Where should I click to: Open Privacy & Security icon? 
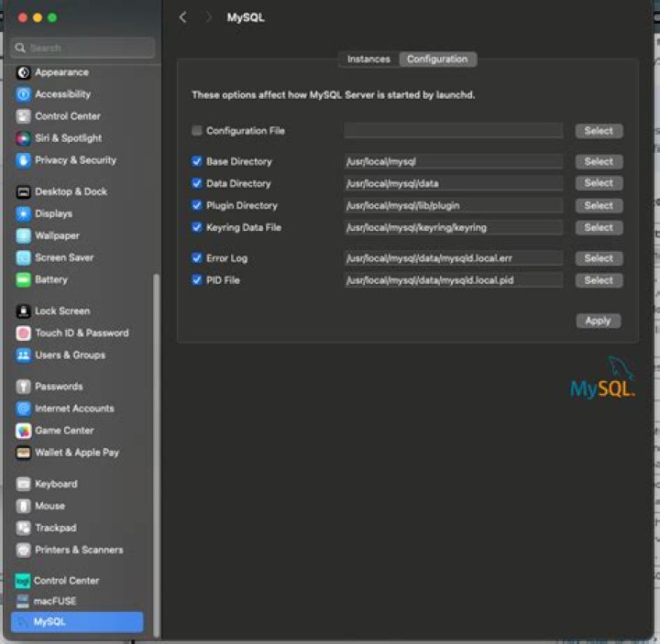pos(24,160)
